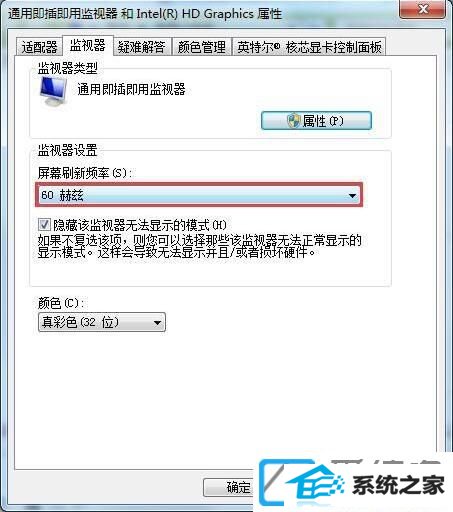Click the 系统之家 house logo

click(x=315, y=484)
